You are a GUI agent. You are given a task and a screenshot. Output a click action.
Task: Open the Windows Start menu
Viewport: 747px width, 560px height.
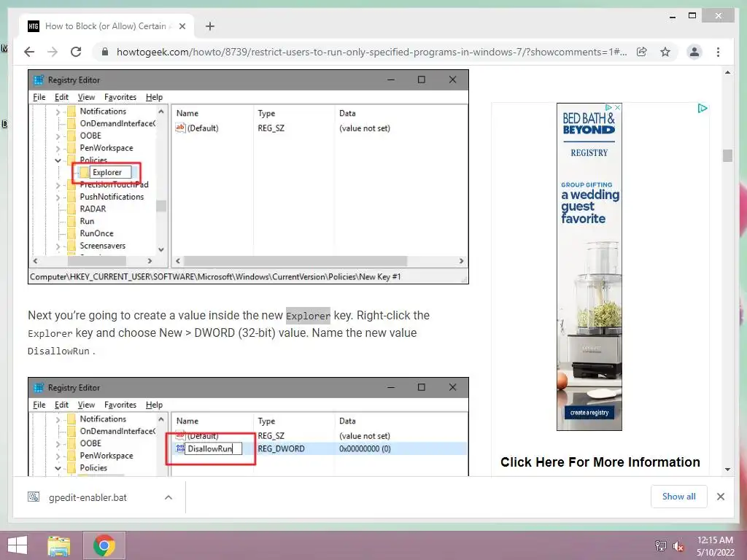(x=18, y=545)
